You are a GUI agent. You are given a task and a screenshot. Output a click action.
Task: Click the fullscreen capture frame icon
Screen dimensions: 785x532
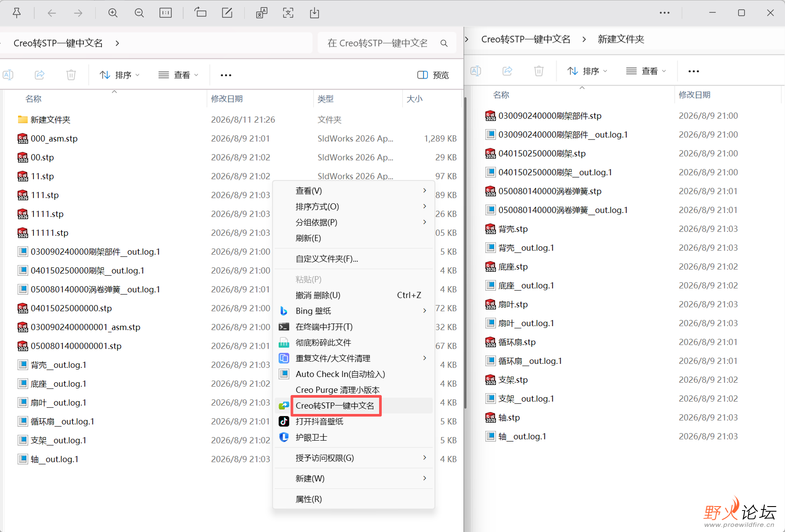(288, 13)
